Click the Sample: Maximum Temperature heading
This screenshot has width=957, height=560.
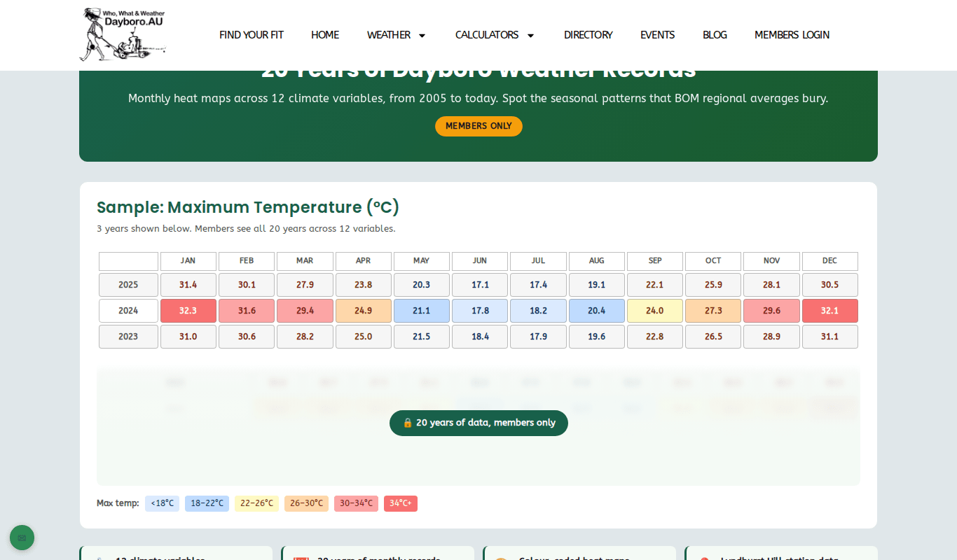[248, 207]
